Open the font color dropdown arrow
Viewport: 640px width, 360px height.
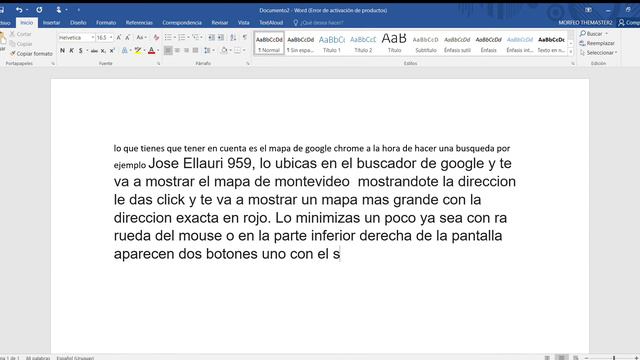coord(158,51)
